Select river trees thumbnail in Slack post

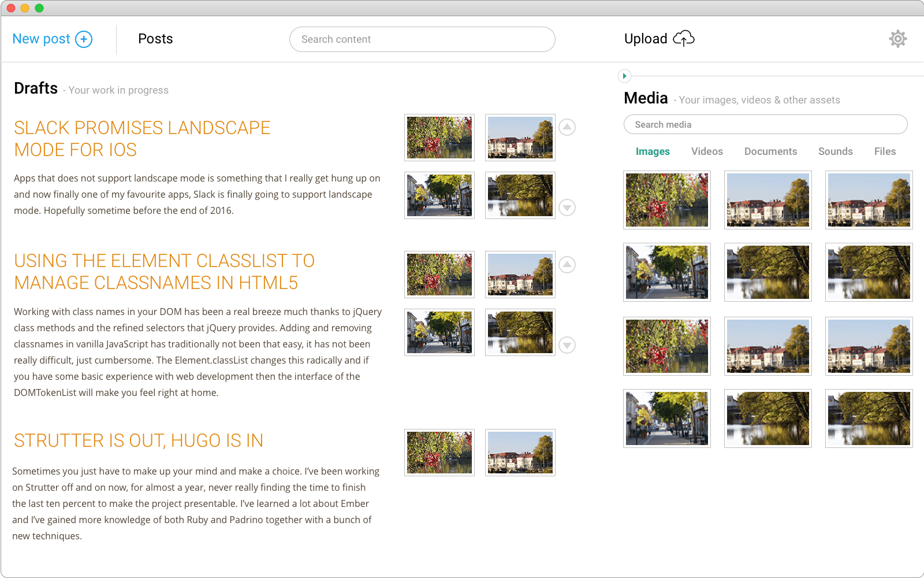coord(520,195)
